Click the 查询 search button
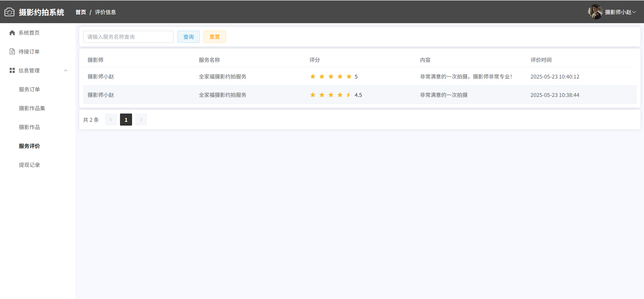 188,37
